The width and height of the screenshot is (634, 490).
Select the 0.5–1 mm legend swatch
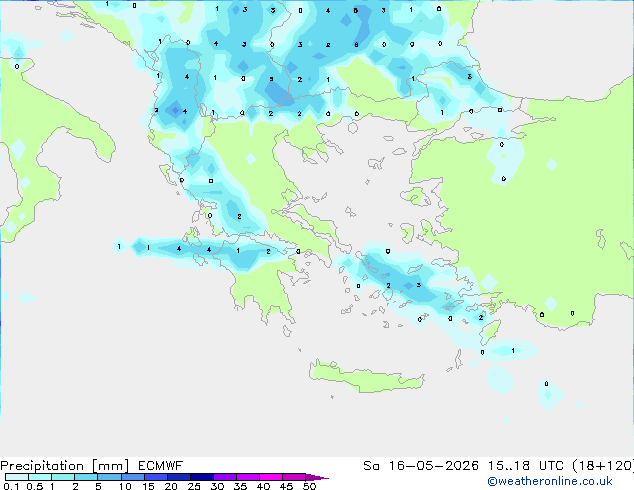click(40, 477)
